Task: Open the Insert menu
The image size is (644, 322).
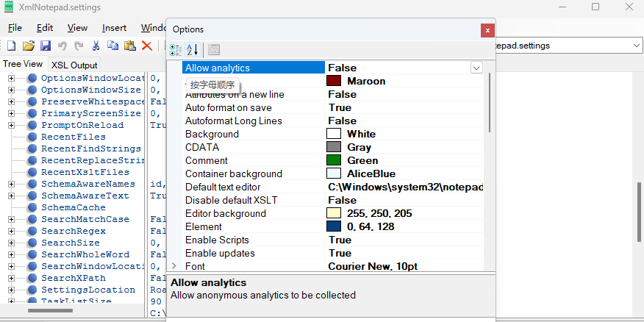Action: [114, 28]
